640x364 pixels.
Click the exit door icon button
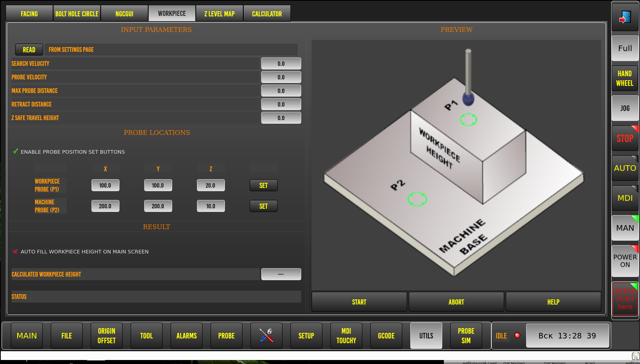(x=625, y=17)
